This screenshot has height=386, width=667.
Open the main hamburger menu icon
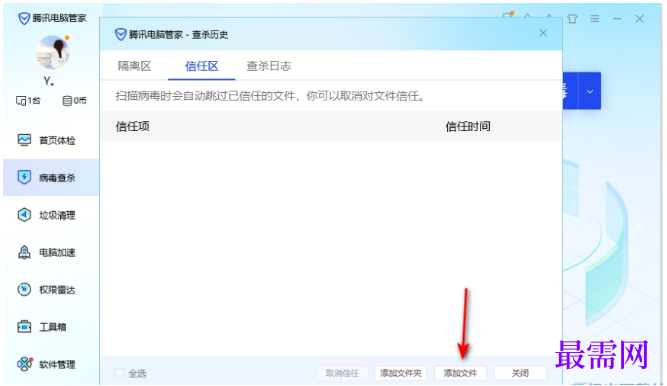pyautogui.click(x=595, y=19)
